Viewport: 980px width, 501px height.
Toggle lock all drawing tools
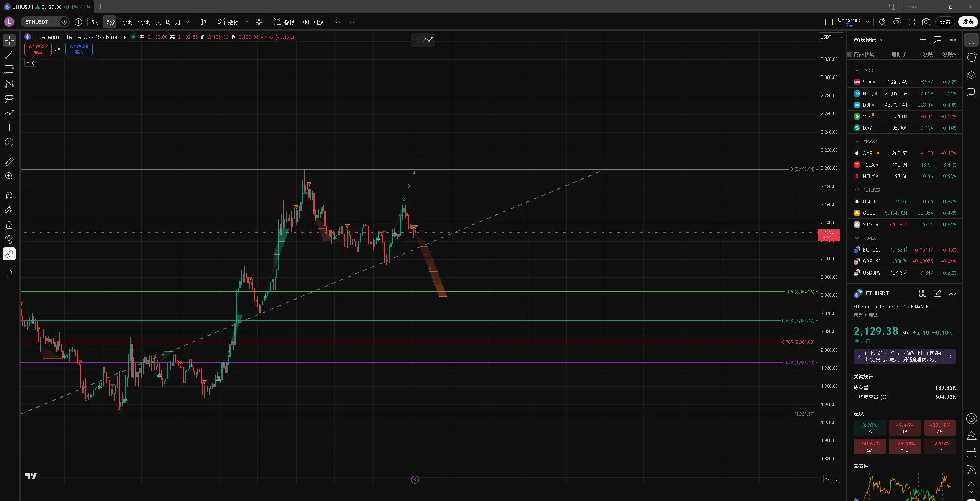[x=9, y=225]
